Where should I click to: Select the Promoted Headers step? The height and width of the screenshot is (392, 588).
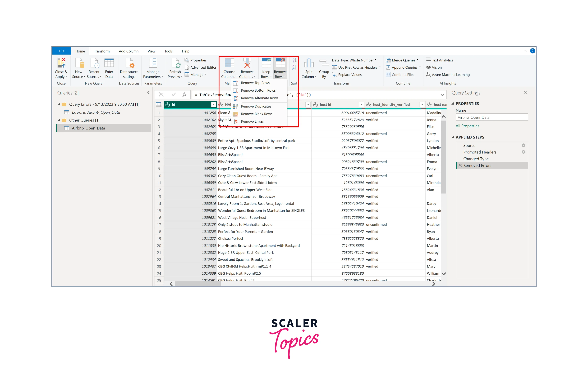[480, 152]
